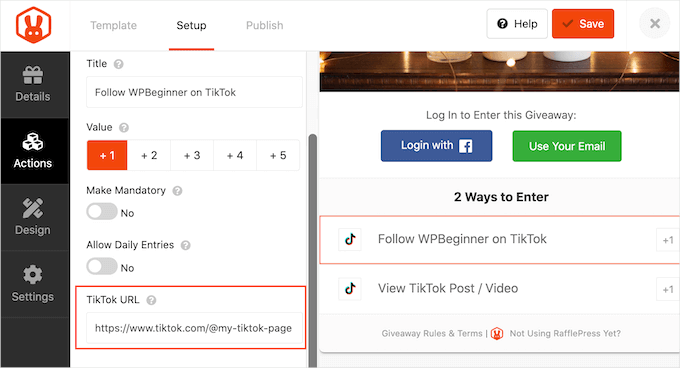Viewport: 680px width, 368px height.
Task: Open the Details sidebar section
Action: coord(35,85)
